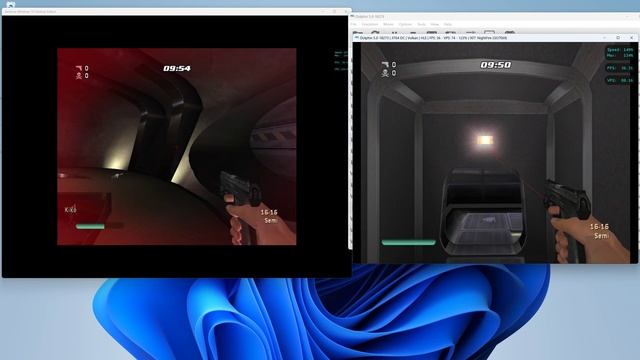Screen dimensions: 640x360
Task: Click the 09:50 timer in right game
Action: coord(496,65)
